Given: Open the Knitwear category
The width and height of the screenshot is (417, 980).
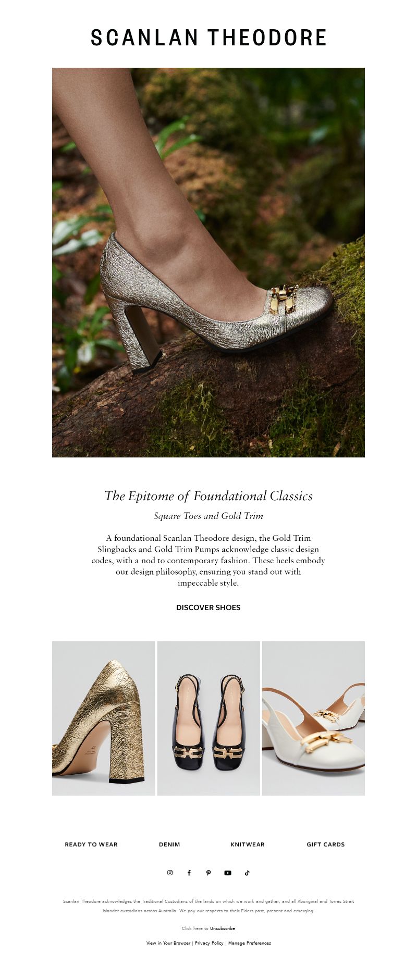Looking at the screenshot, I should (x=248, y=845).
